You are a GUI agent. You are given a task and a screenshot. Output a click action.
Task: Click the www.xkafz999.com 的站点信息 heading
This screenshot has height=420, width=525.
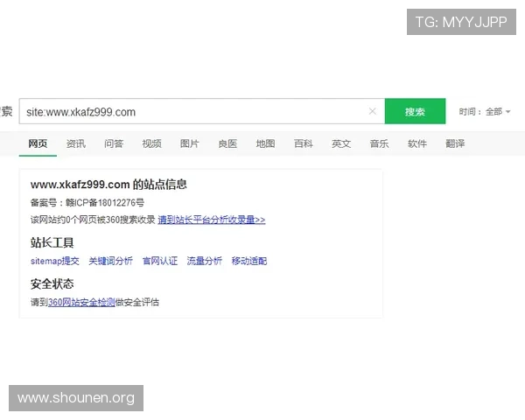click(108, 185)
